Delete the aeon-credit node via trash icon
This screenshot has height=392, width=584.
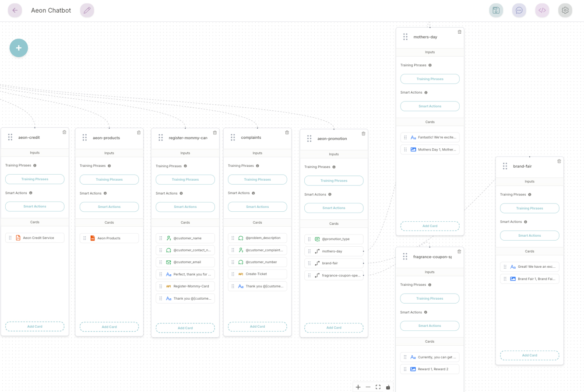click(64, 132)
